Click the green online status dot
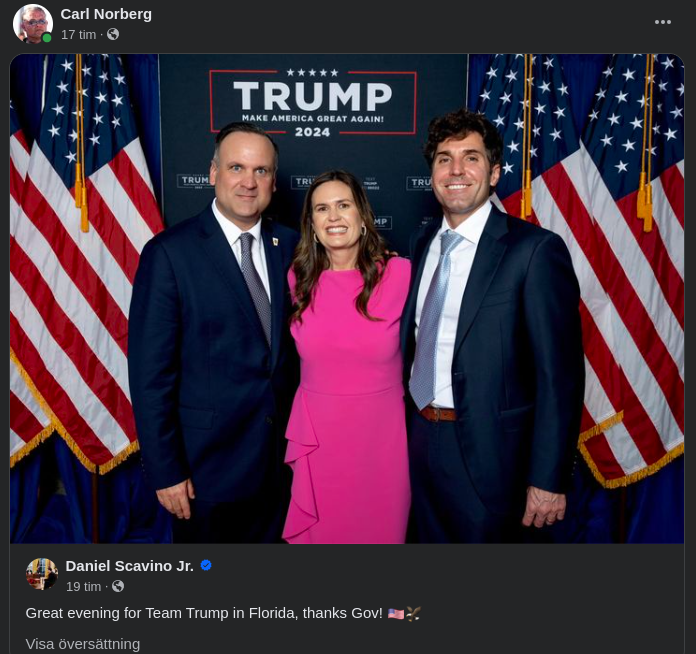Screen dimensions: 696x654 click(47, 38)
